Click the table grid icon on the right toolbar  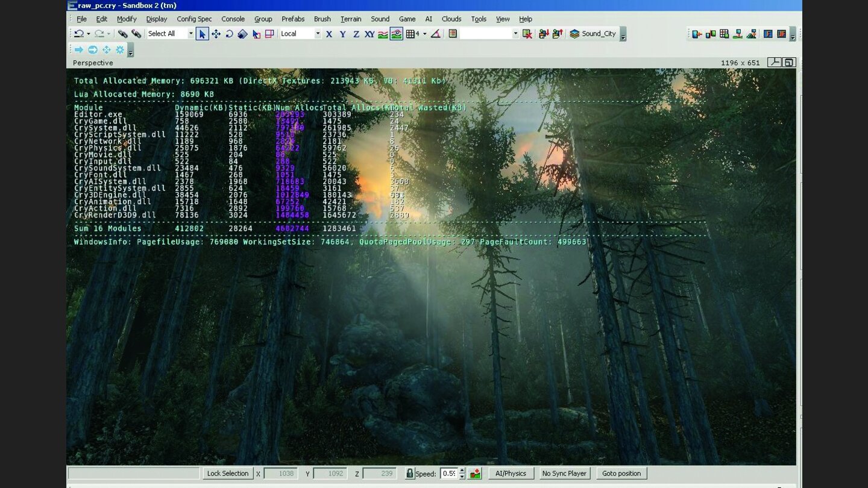724,34
